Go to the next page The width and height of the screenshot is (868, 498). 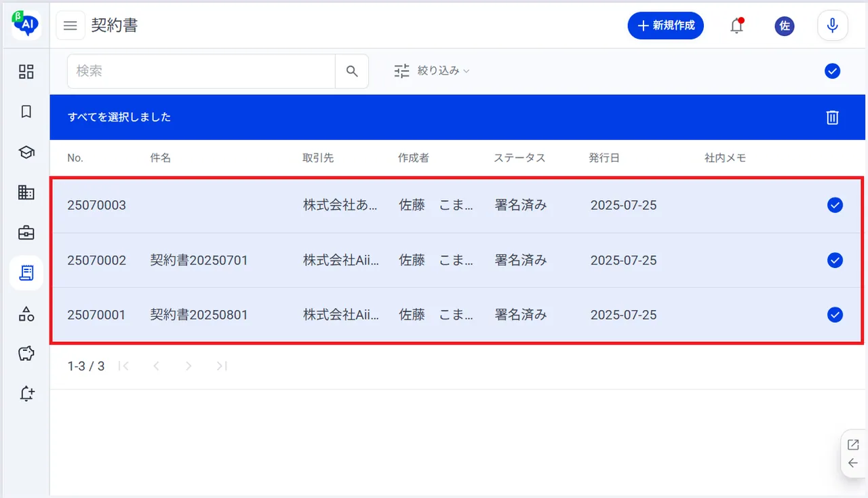click(x=189, y=366)
